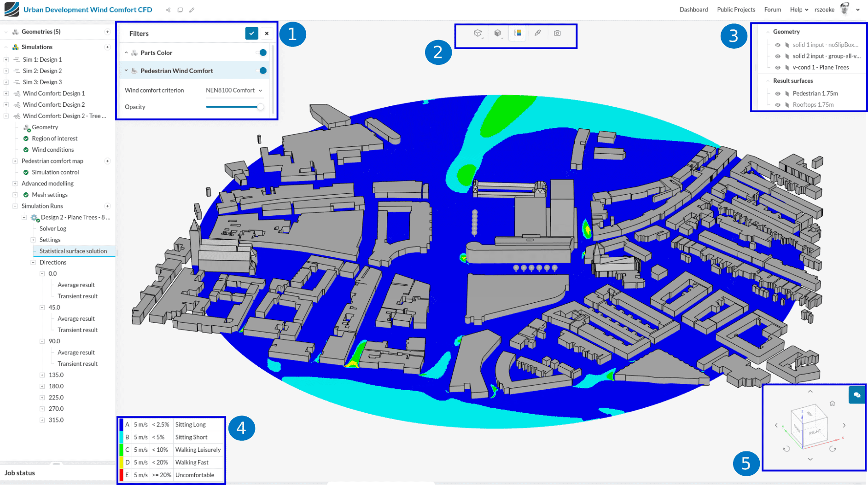
Task: Click the Opacity slider handle
Action: (261, 107)
